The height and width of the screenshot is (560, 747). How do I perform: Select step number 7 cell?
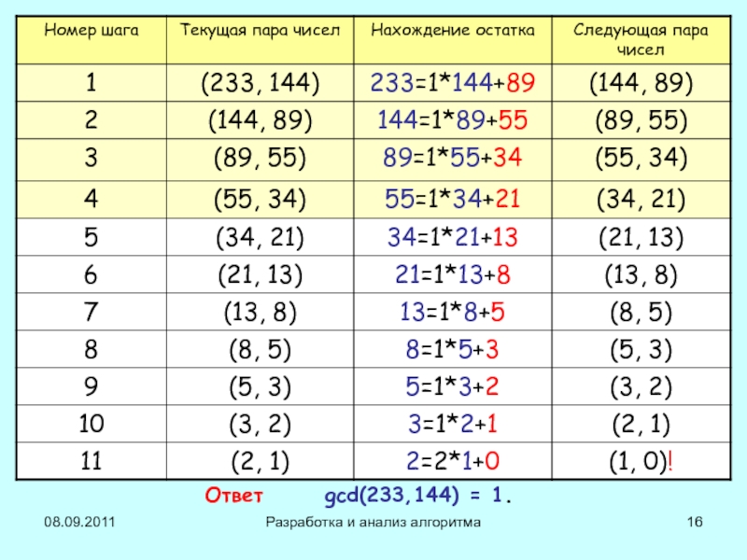click(92, 312)
